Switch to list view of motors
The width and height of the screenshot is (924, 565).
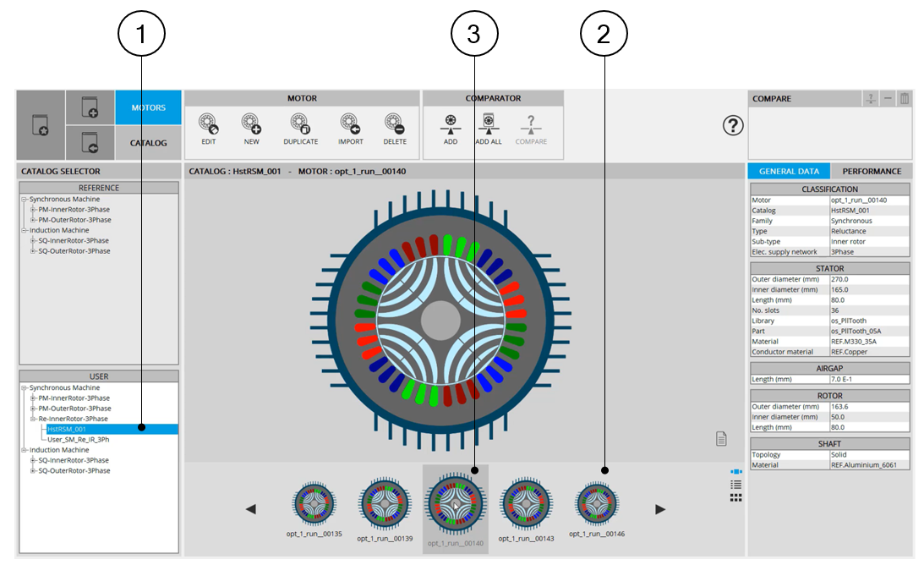pos(735,485)
